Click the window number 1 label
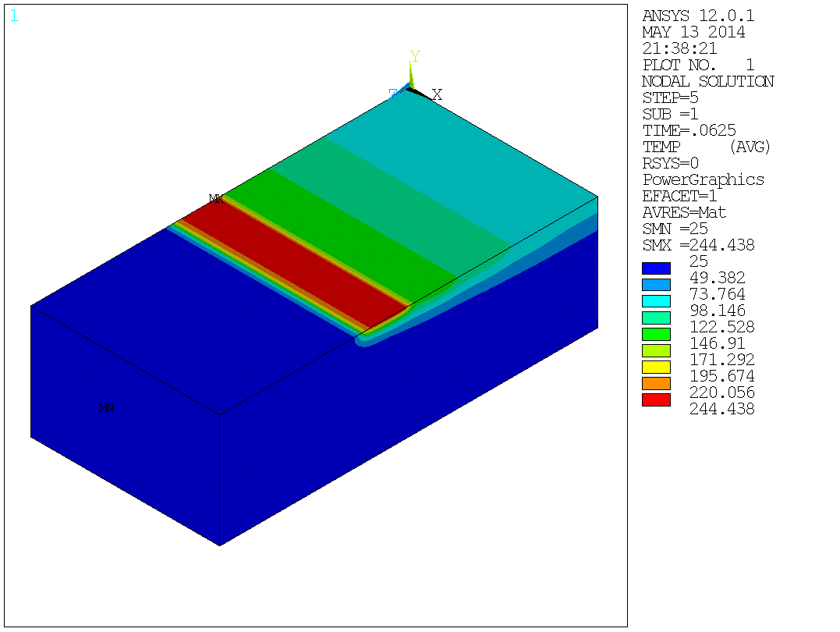Screen dimensions: 840x632 [x=14, y=16]
